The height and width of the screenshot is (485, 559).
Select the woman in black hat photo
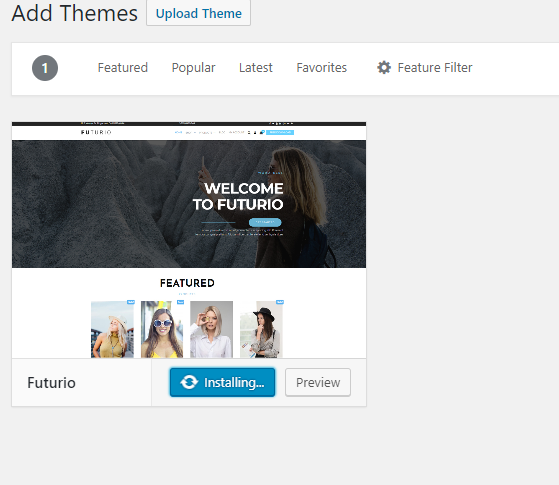point(261,329)
